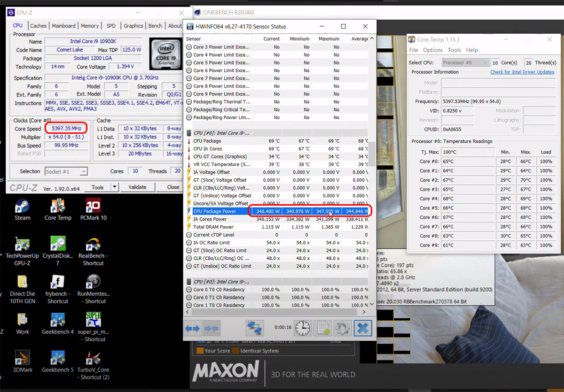
Task: Collapse the sensor group header above CPU Package
Action: [x=277, y=133]
